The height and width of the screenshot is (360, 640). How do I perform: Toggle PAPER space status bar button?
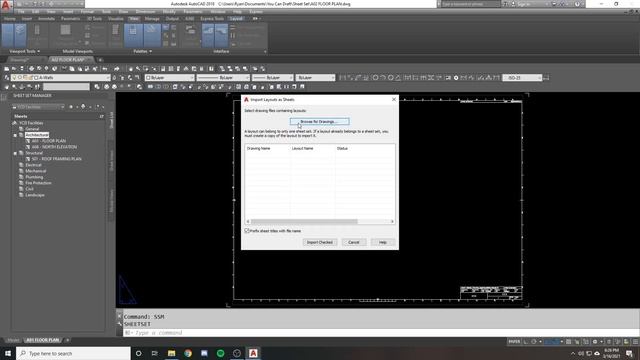click(514, 342)
